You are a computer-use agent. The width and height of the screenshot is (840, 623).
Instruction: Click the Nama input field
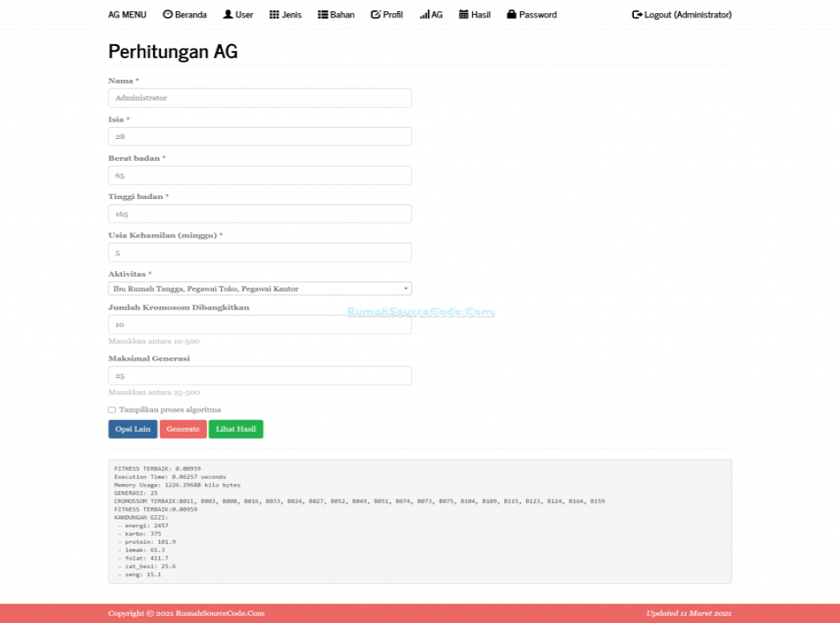tap(259, 97)
